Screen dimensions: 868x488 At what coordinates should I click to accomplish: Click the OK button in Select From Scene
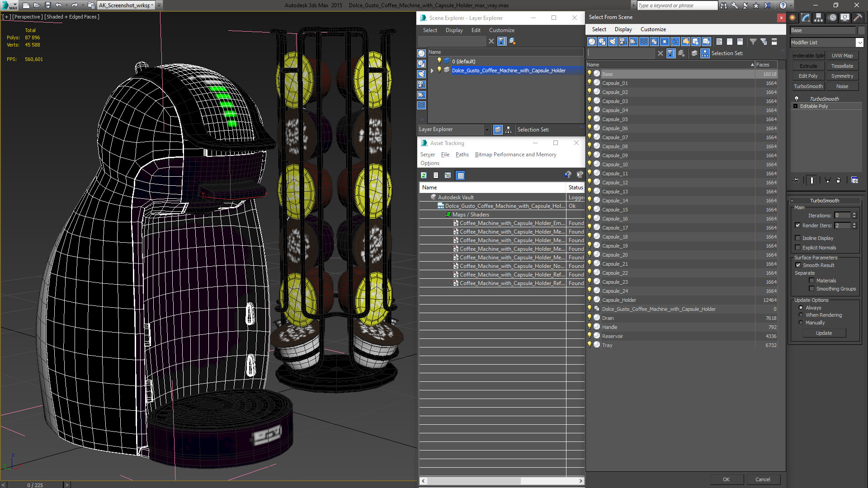click(x=726, y=479)
